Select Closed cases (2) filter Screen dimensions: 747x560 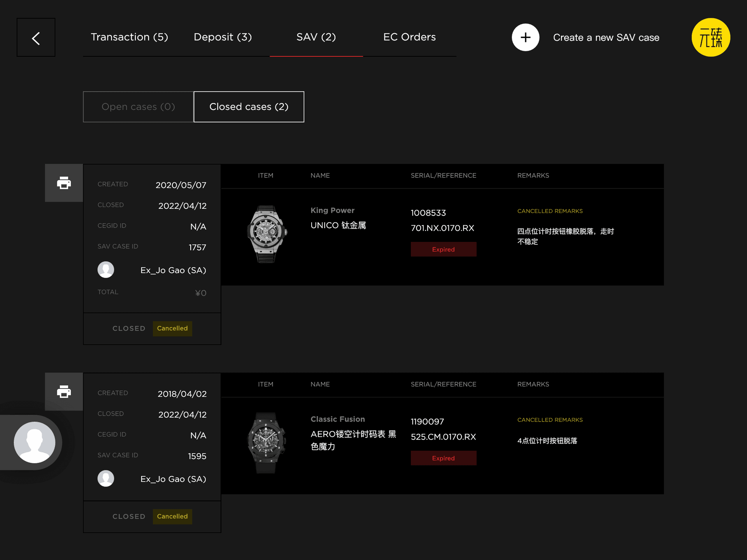(249, 107)
